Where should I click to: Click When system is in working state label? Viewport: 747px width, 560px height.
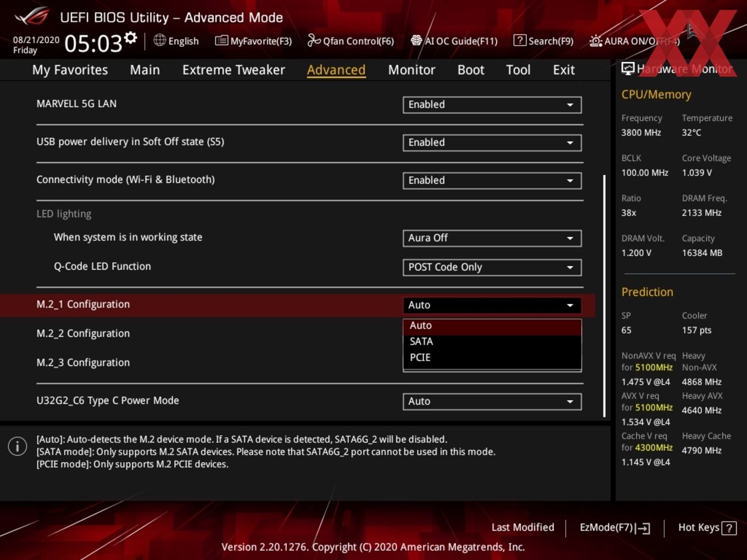tap(128, 237)
